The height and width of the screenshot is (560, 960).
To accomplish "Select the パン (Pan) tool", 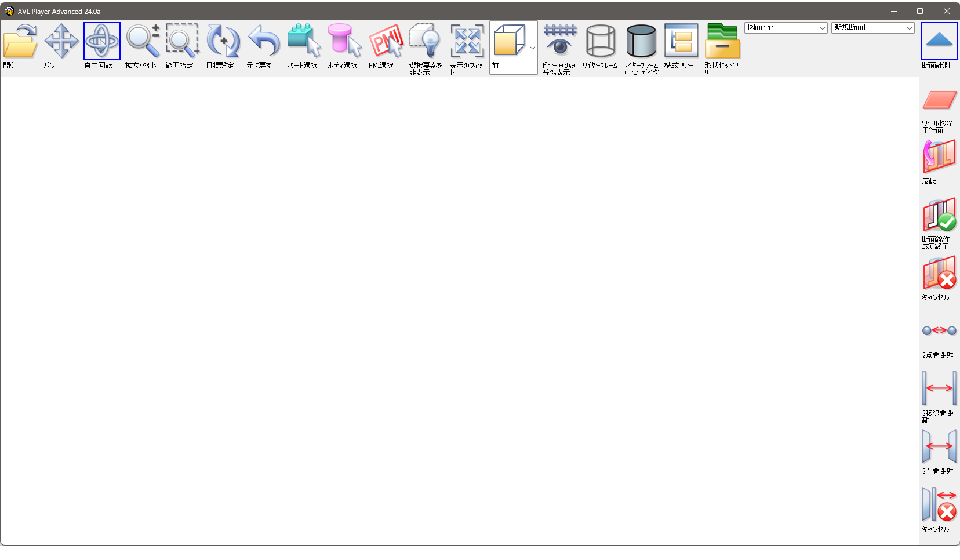I will tap(61, 41).
